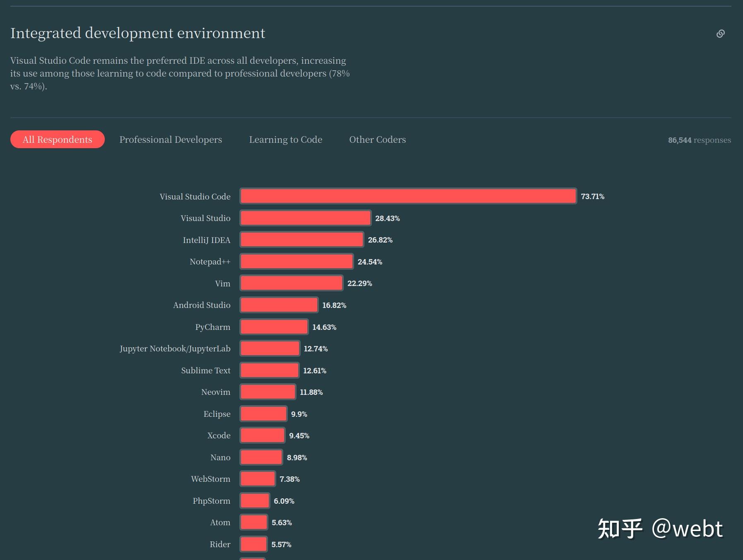Copy section link icon beside heading
Image resolution: width=743 pixels, height=560 pixels.
721,34
